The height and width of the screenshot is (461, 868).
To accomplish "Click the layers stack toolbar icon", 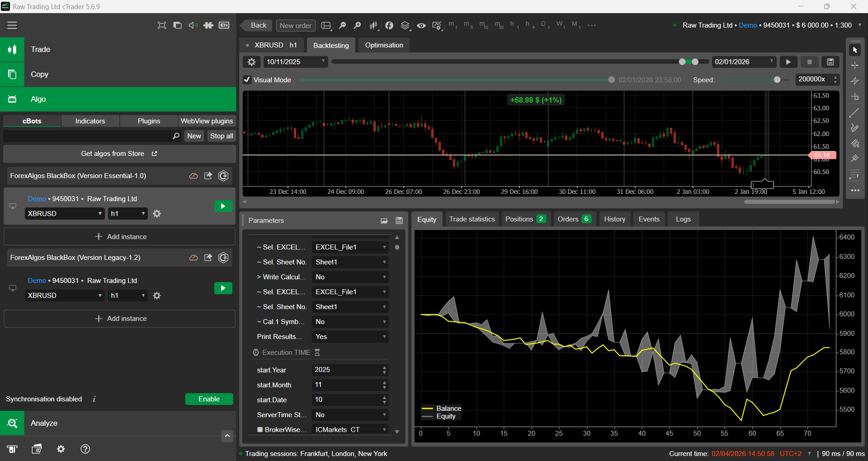I will point(405,25).
